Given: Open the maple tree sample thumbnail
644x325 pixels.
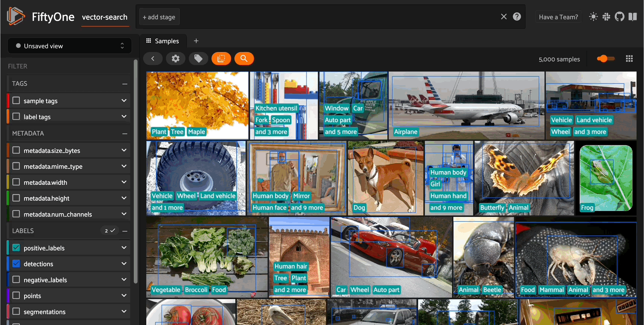Looking at the screenshot, I should [x=198, y=105].
